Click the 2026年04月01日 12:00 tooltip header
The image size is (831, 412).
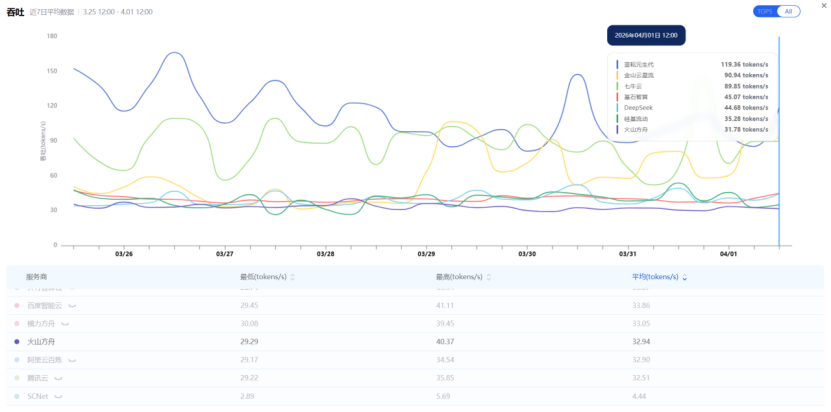click(646, 36)
